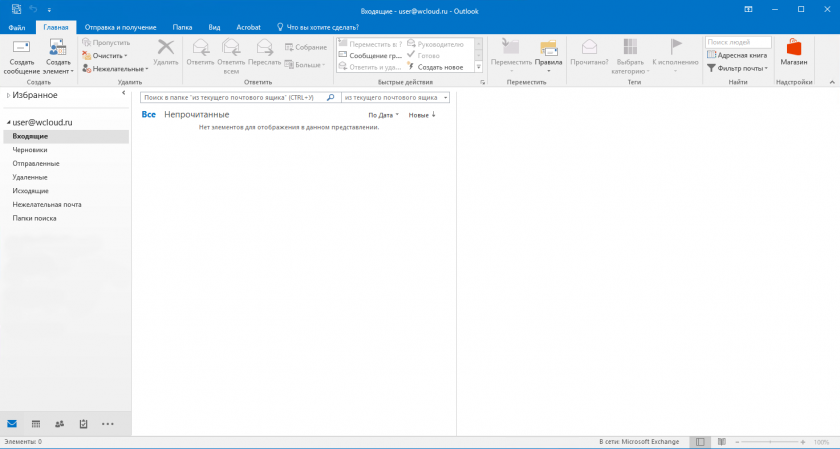Open the By Date (По Дата) sort dropdown
Viewport: 840px width, 449px height.
click(x=383, y=115)
